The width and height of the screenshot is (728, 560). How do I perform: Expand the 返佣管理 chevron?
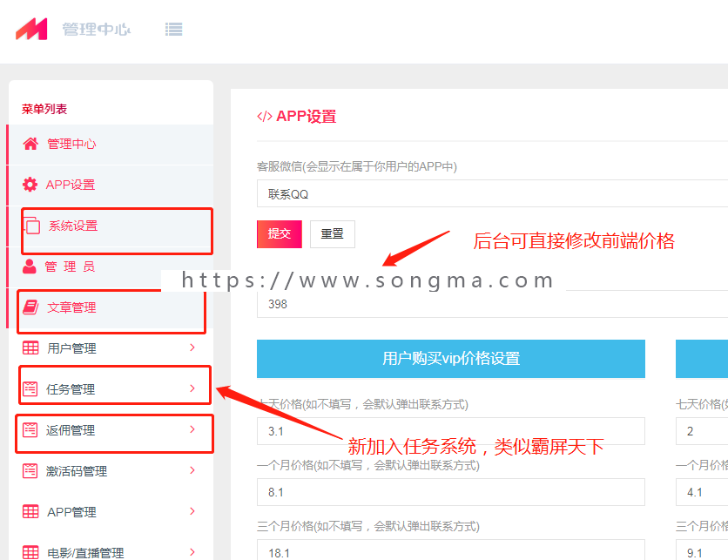tap(192, 429)
